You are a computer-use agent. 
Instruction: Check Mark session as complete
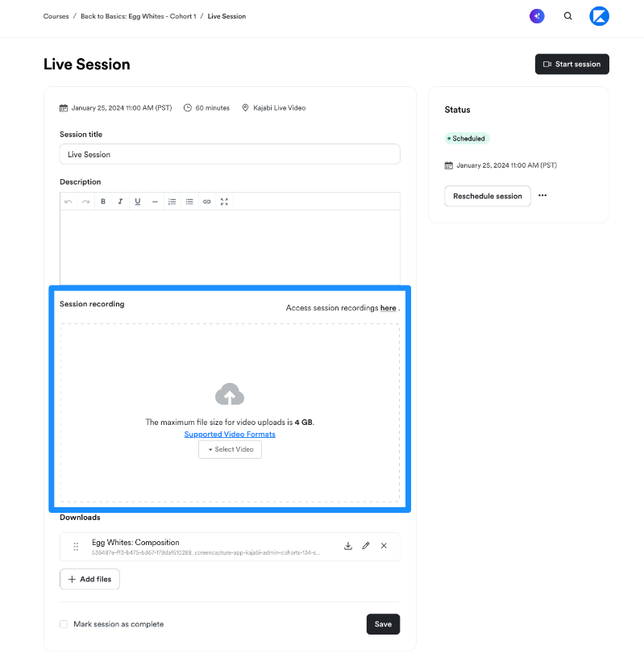pos(64,624)
